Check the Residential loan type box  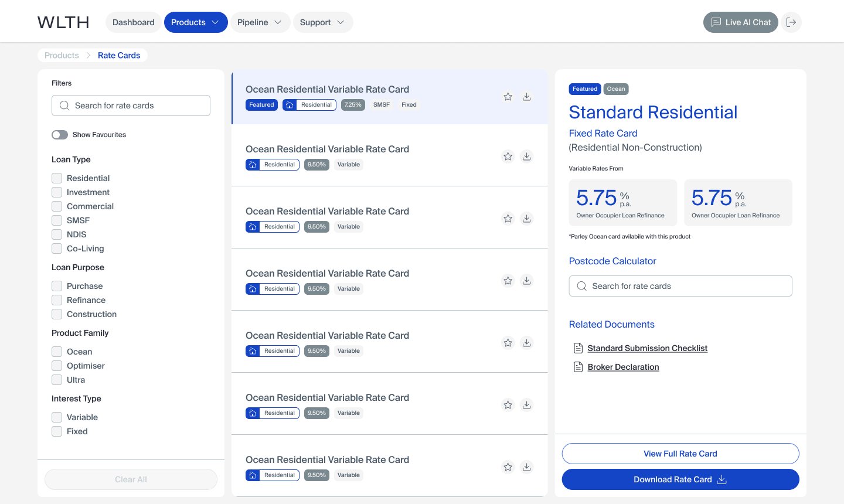click(57, 178)
